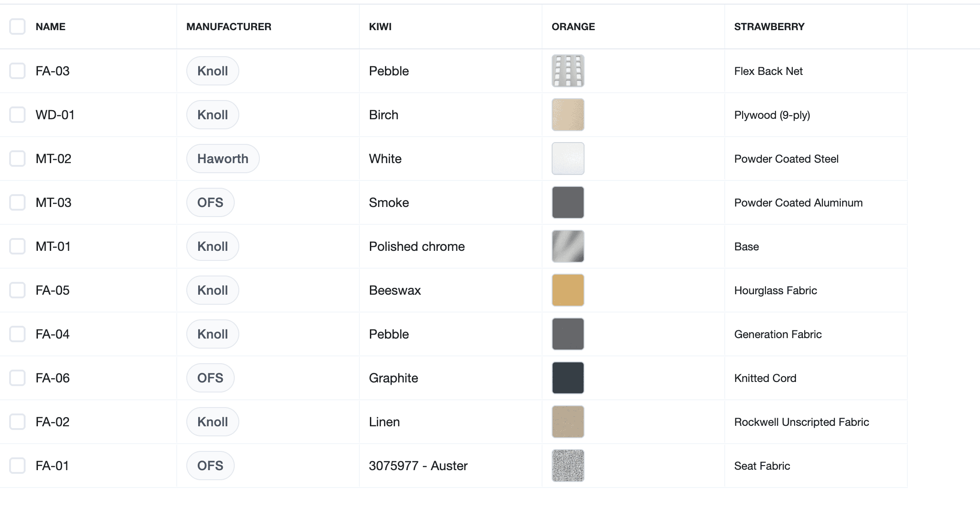Open the Flex Back Net swatch thumbnail
This screenshot has height=530, width=980.
(568, 71)
